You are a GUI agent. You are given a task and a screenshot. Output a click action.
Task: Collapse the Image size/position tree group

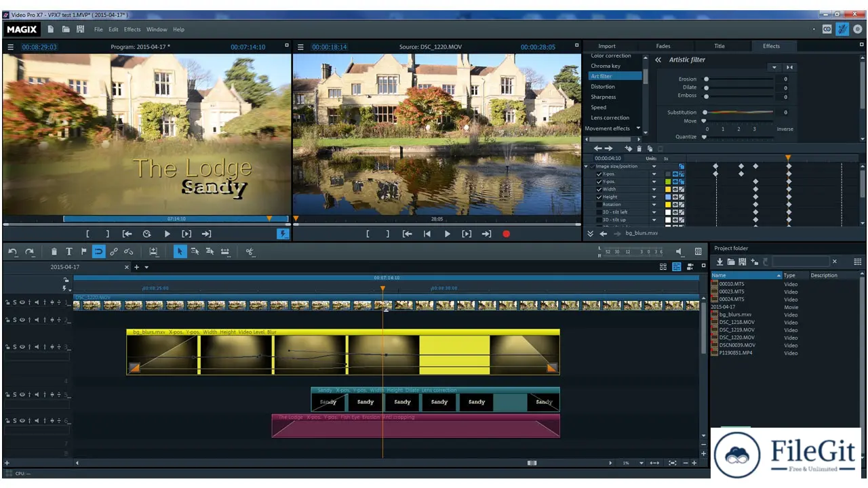click(587, 166)
